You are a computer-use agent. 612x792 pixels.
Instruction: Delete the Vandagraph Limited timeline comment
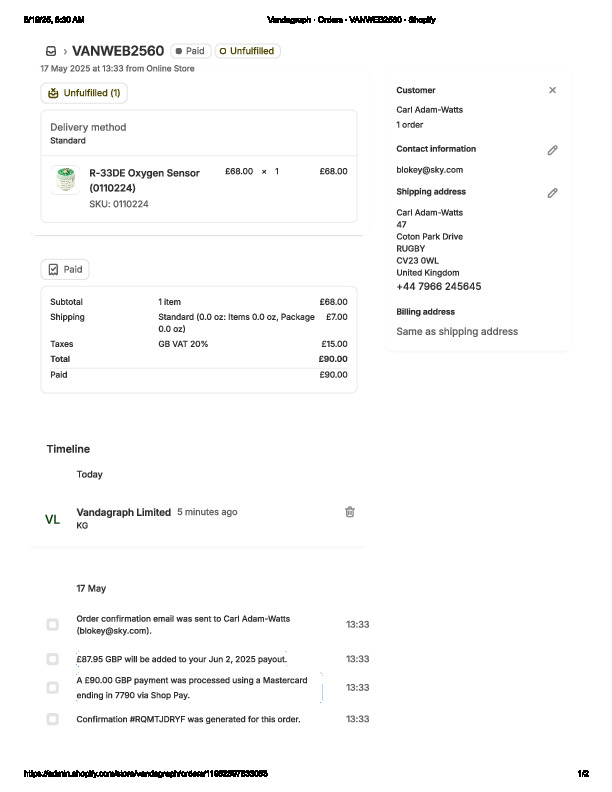click(x=350, y=512)
